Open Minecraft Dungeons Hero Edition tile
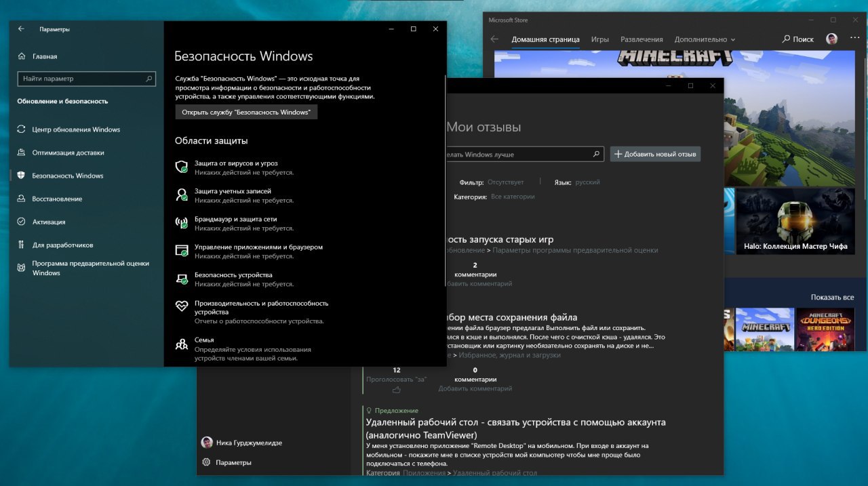 (825, 329)
